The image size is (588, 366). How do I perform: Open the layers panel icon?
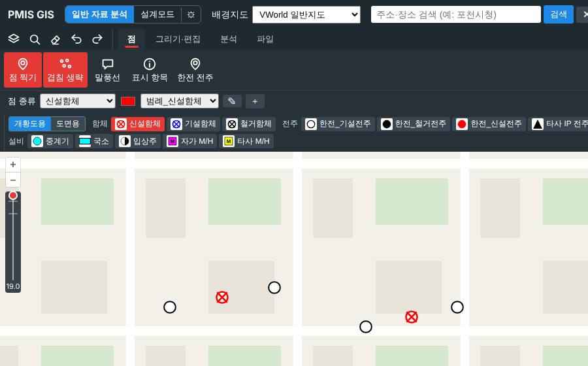(x=14, y=39)
